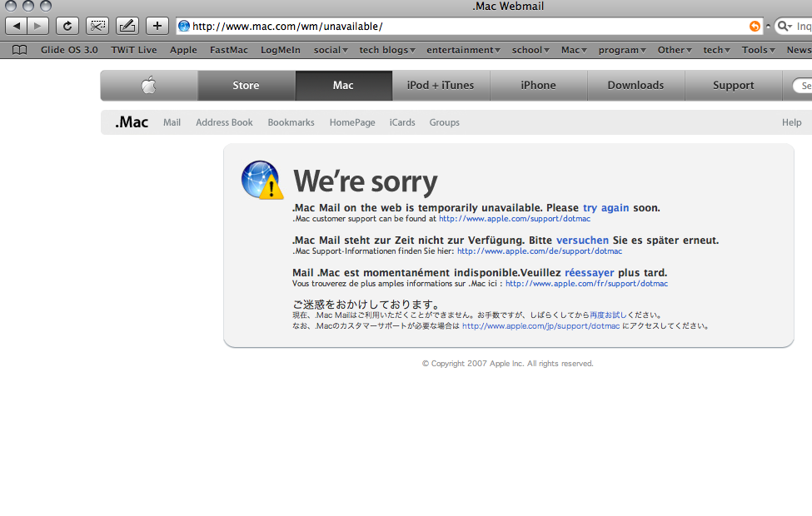This screenshot has height=516, width=812.
Task: Click the German 'versuchen' link
Action: coord(583,241)
